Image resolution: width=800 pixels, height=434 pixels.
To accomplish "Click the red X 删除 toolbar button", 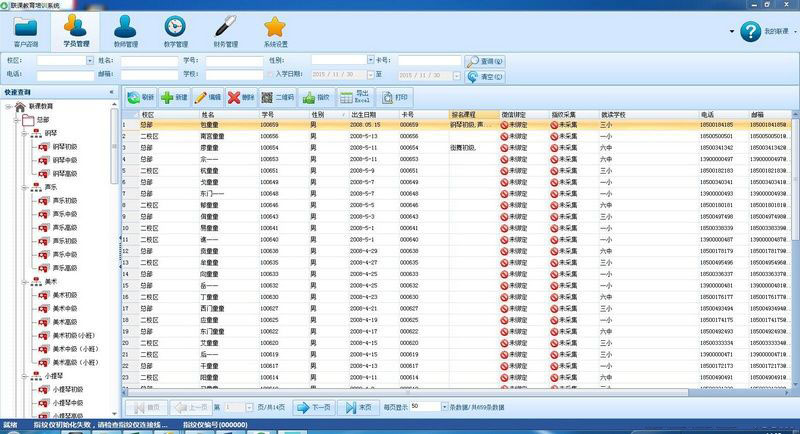I will (x=241, y=97).
